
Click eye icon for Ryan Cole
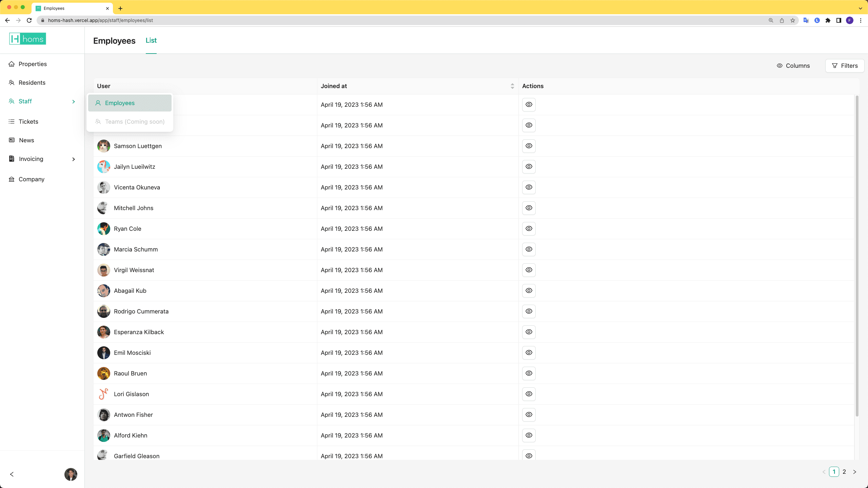tap(529, 229)
